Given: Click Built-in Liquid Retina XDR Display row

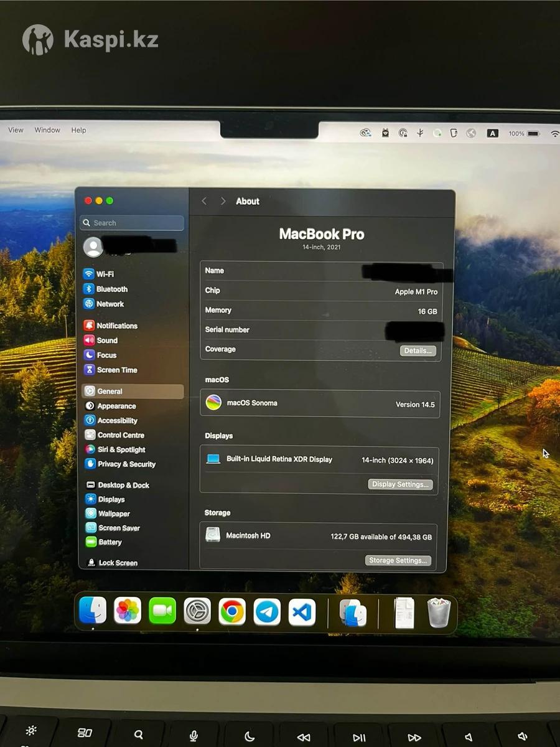Looking at the screenshot, I should pos(319,460).
